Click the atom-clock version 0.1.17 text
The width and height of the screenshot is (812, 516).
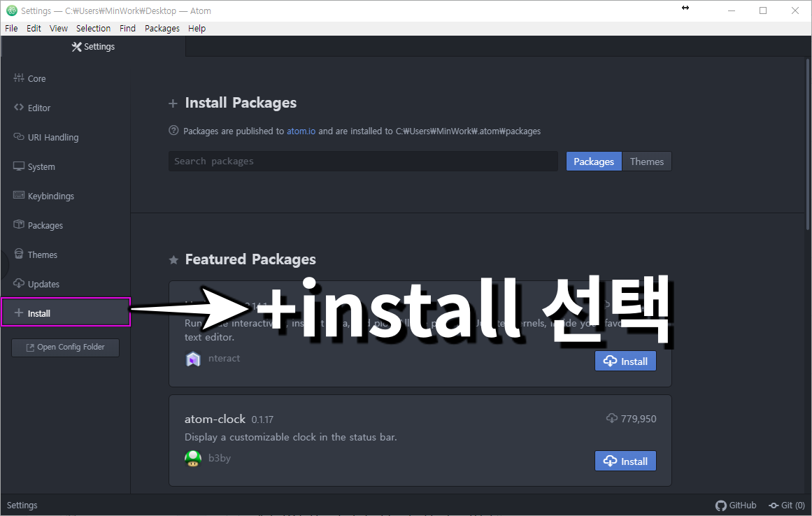262,420
